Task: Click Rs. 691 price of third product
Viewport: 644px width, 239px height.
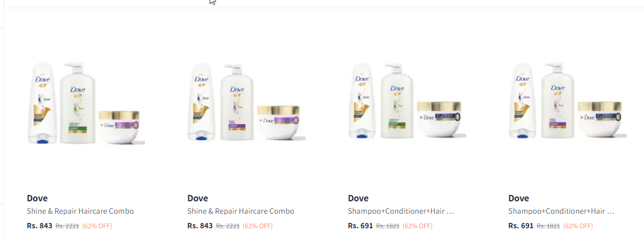Action: [360, 226]
